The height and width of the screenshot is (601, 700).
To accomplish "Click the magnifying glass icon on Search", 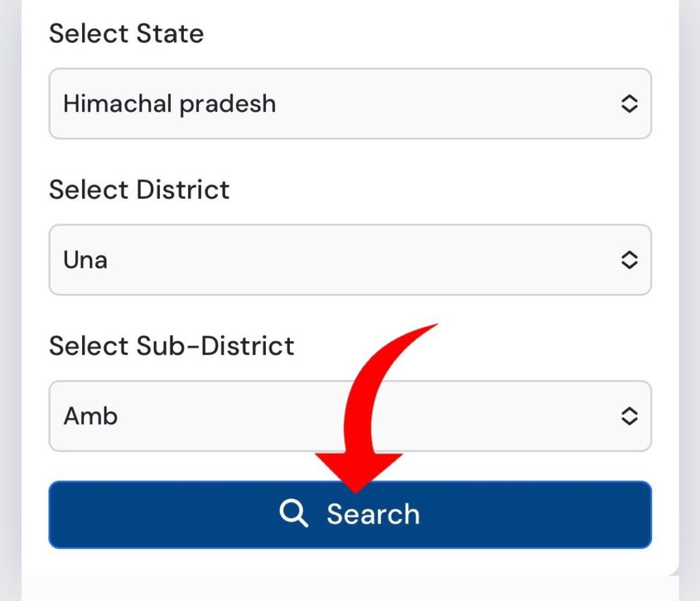I will (294, 513).
